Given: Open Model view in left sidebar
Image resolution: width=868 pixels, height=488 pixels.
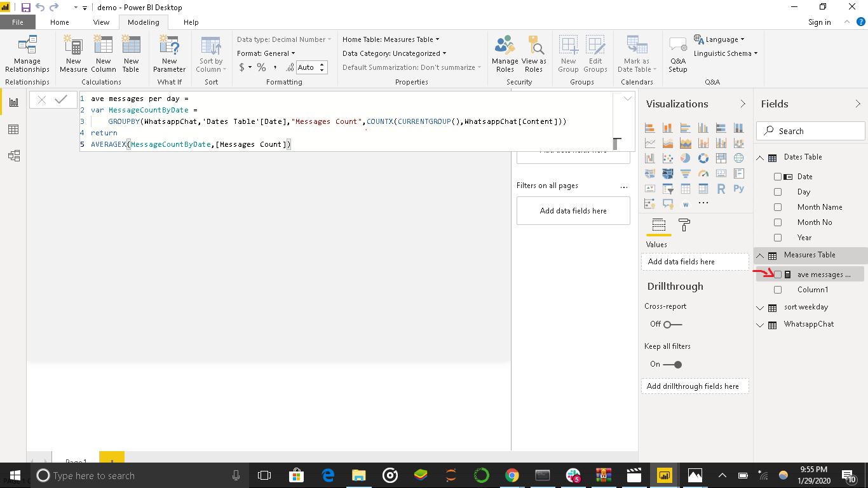Looking at the screenshot, I should click(13, 156).
